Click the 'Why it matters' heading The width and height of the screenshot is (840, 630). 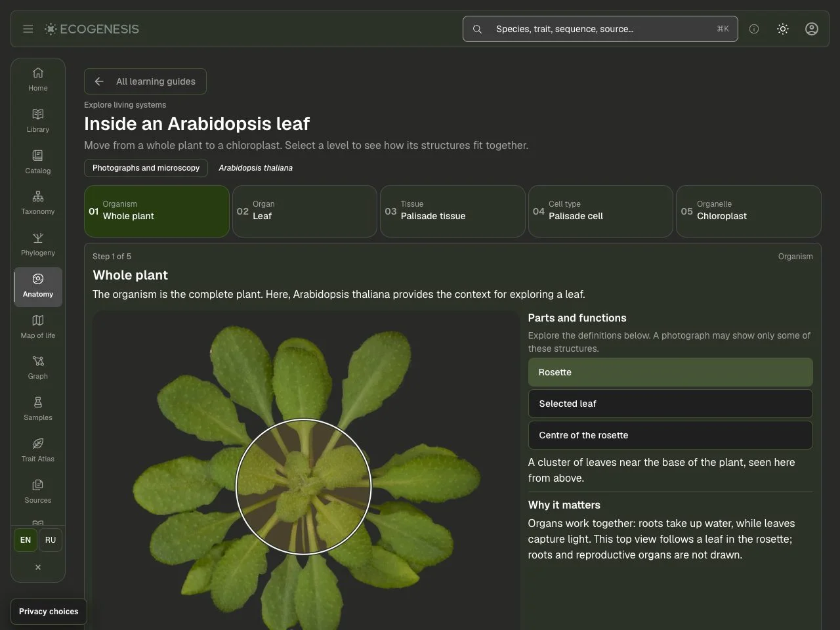pyautogui.click(x=564, y=505)
